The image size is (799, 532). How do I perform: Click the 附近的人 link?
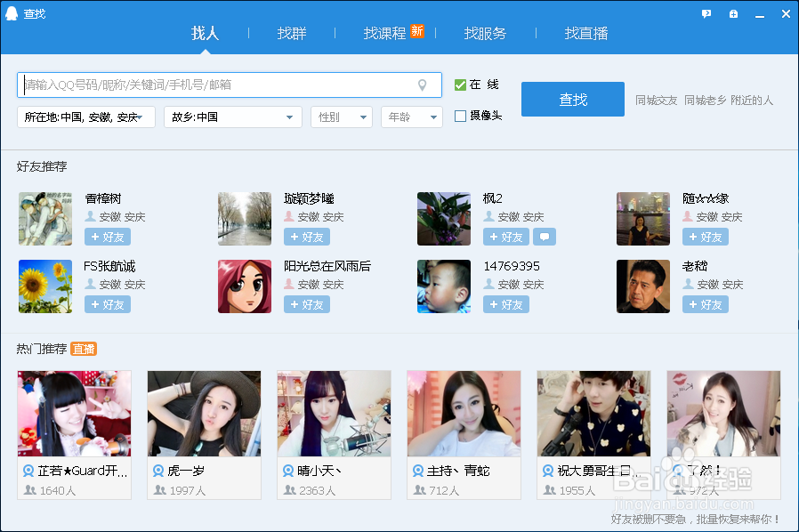click(x=750, y=100)
